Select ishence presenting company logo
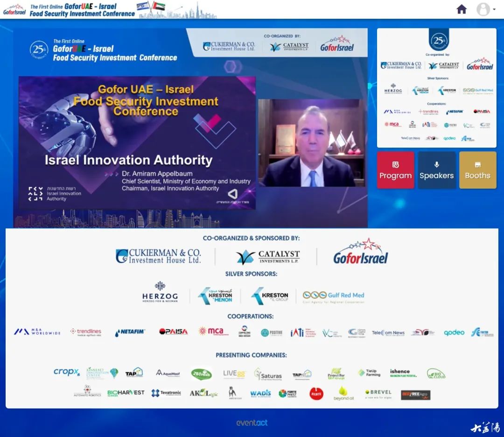 click(403, 373)
